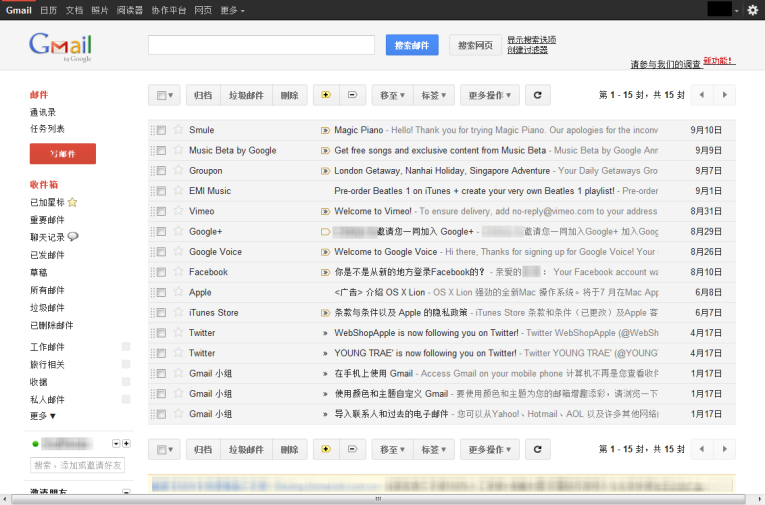Star the Smule email
The height and width of the screenshot is (505, 765).
(x=178, y=130)
